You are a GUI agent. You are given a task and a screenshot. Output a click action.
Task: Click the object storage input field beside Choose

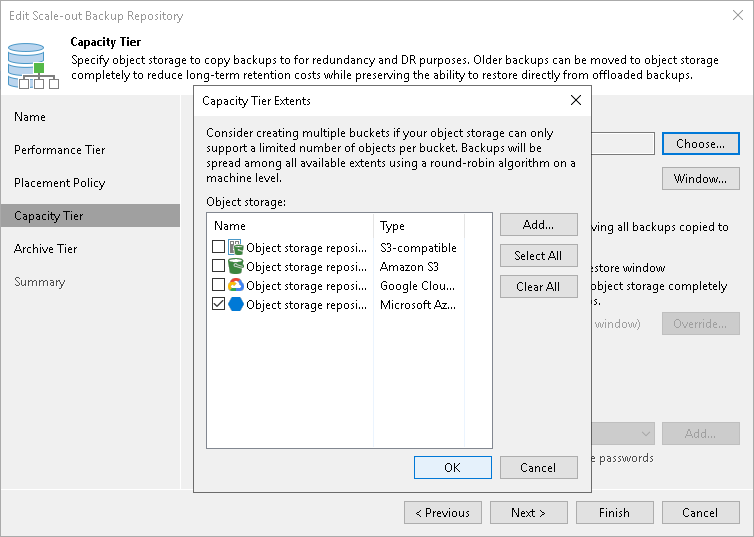click(x=623, y=144)
